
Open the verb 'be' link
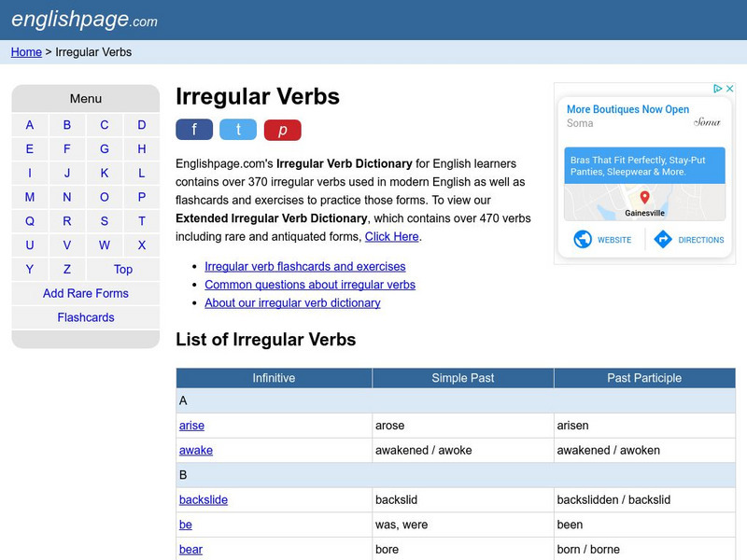(x=185, y=525)
